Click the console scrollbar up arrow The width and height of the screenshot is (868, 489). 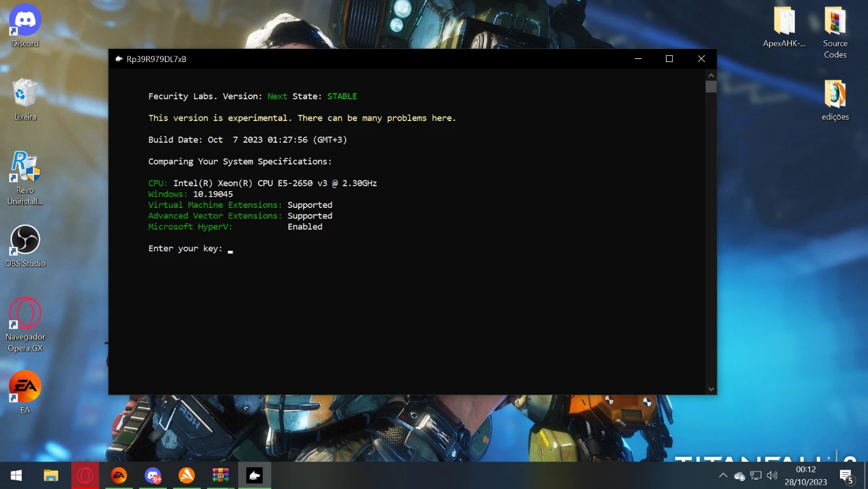click(x=711, y=74)
